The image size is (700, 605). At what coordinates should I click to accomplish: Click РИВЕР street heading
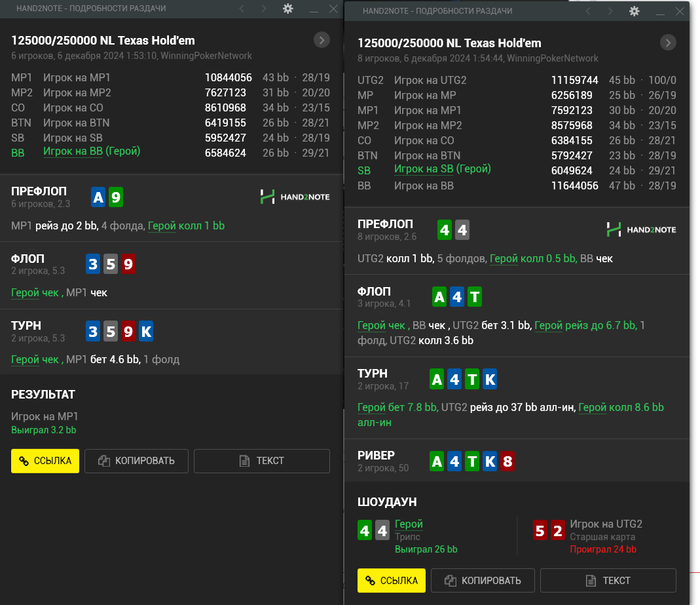click(376, 455)
